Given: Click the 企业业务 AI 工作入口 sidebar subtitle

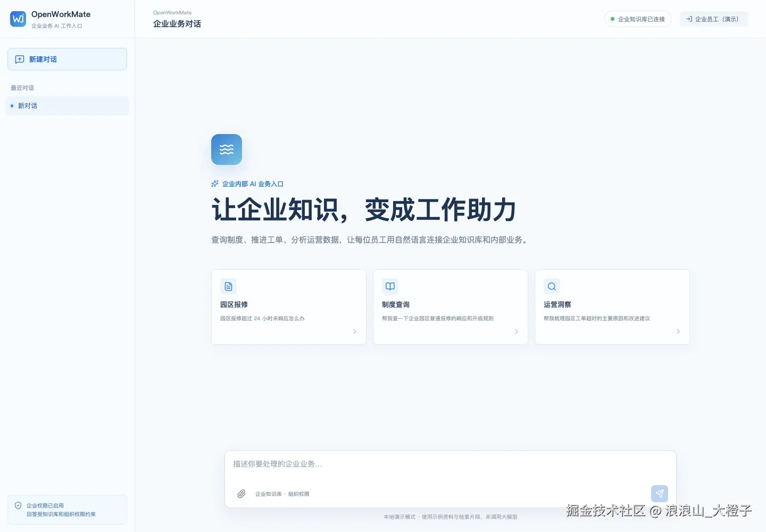Looking at the screenshot, I should (x=57, y=26).
